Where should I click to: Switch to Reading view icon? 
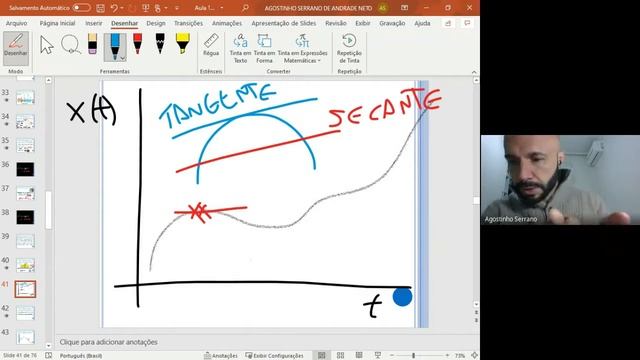359,356
